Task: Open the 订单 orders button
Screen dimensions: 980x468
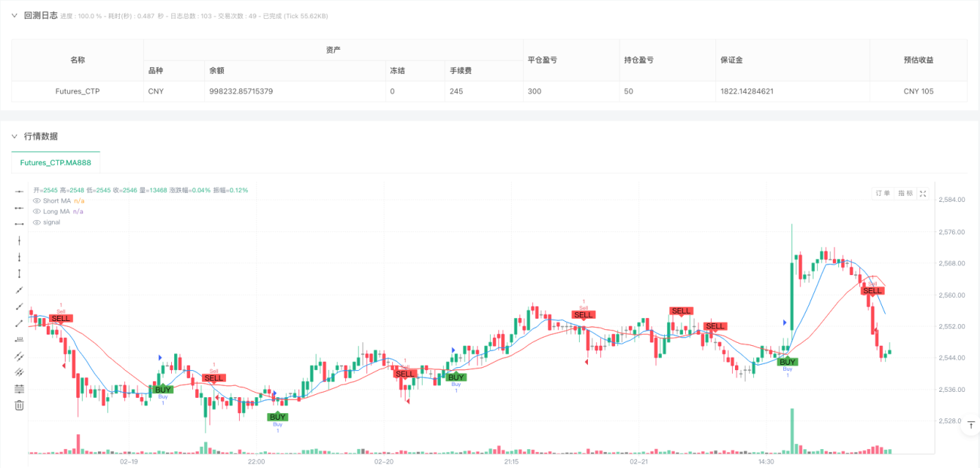Action: (x=883, y=194)
